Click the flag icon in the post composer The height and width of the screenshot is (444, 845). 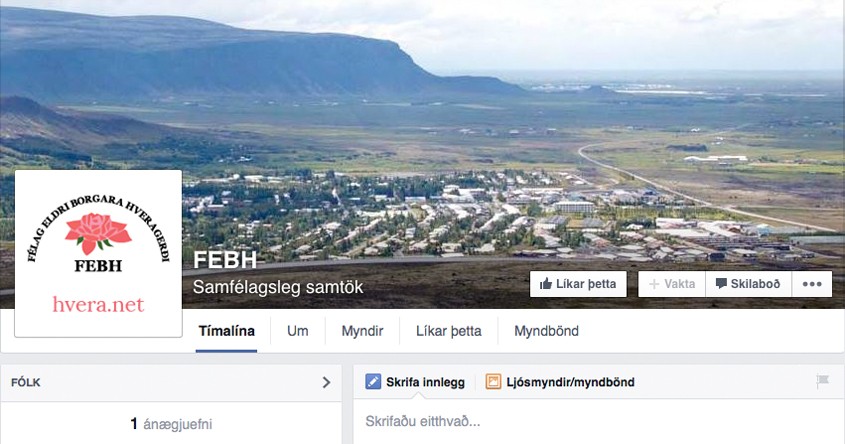coord(822,381)
